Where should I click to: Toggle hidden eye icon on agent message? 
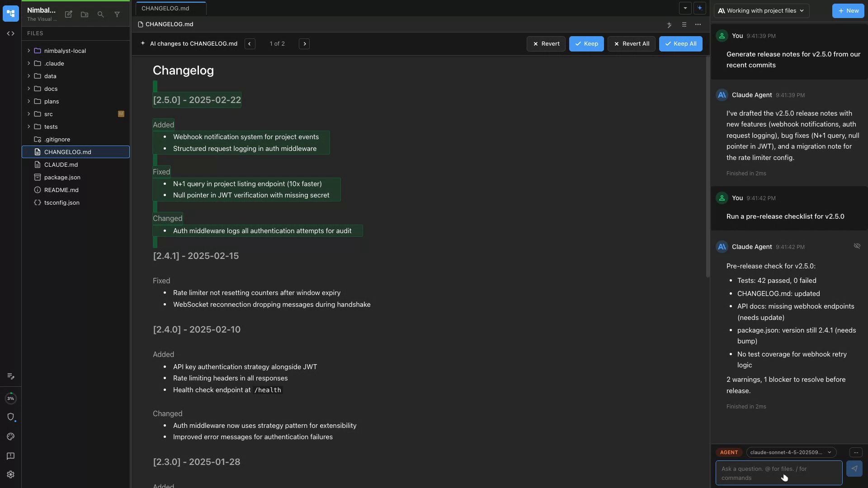click(x=857, y=246)
